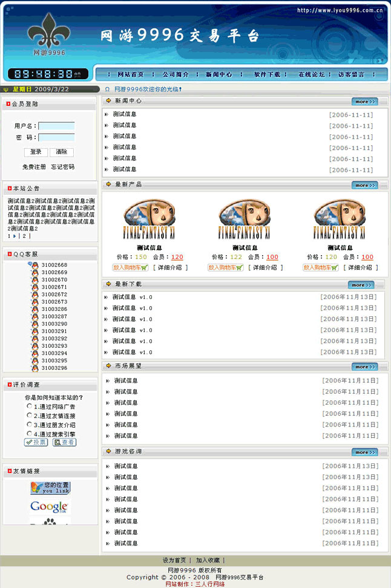This screenshot has width=391, height=588.
Task: Focus the 密码 password field
Action: pos(56,138)
